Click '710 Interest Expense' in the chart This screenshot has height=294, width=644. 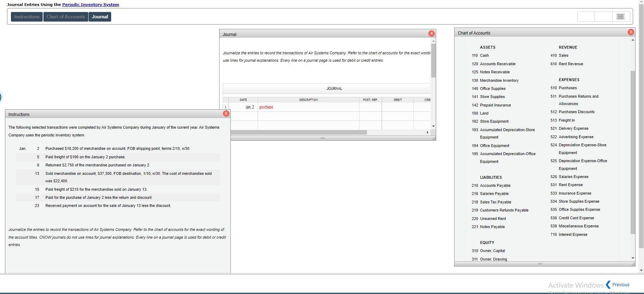click(569, 234)
